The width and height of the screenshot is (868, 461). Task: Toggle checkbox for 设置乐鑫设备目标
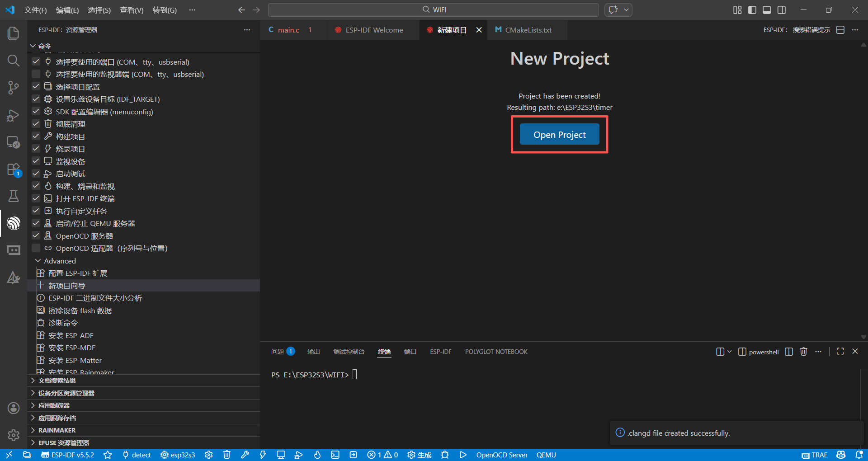(x=36, y=99)
